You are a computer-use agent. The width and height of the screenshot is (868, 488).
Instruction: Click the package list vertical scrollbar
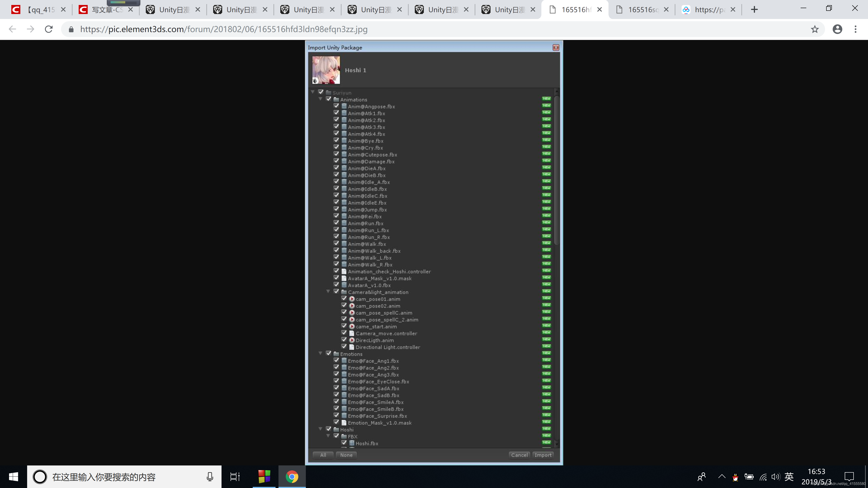(557, 170)
